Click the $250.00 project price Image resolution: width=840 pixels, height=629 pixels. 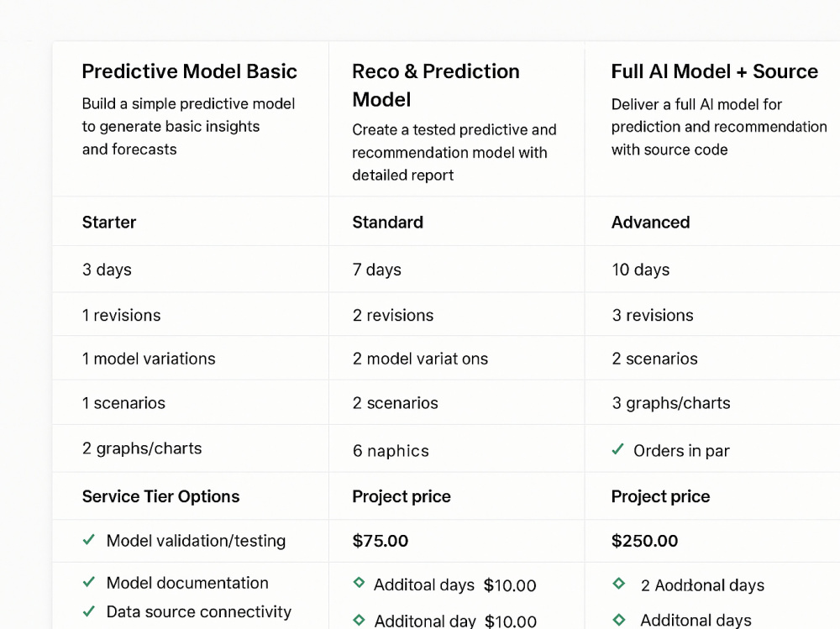pos(644,541)
